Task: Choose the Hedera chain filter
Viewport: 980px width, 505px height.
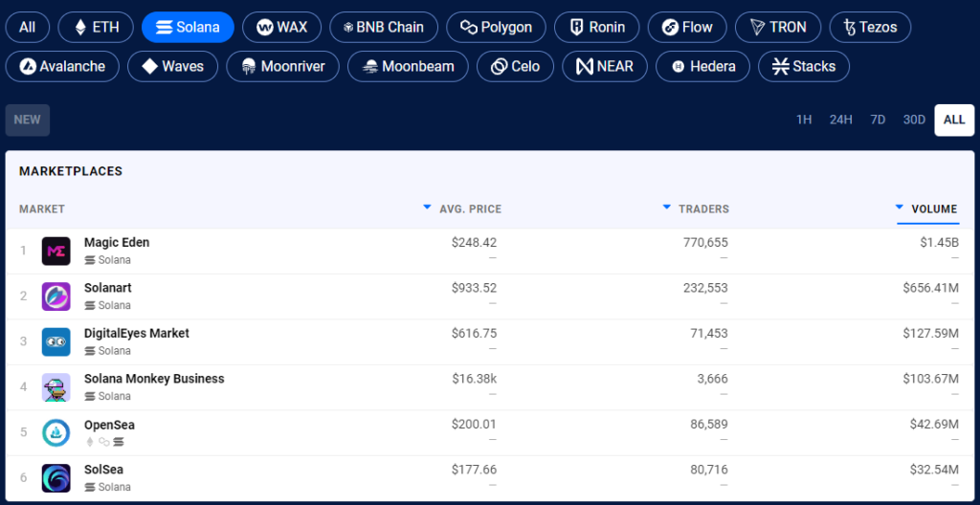Action: coord(703,66)
